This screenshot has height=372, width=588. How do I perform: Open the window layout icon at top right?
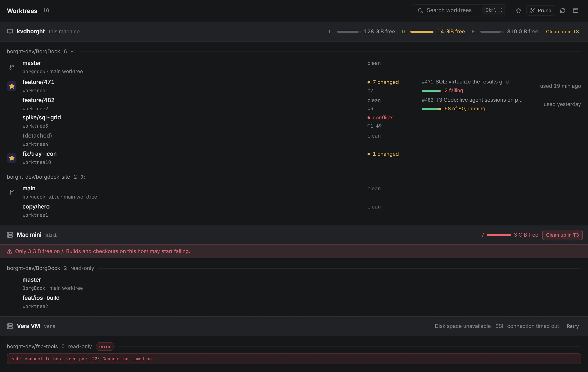575,11
